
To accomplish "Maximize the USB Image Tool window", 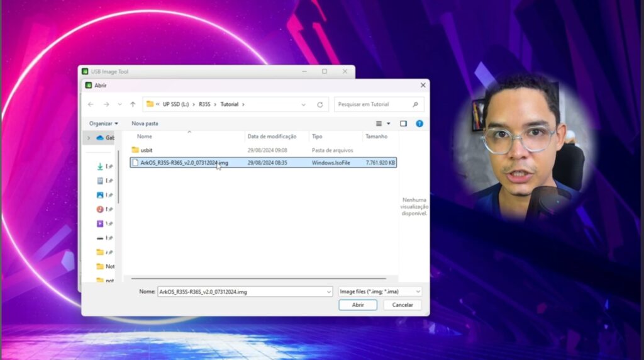I will (x=325, y=72).
